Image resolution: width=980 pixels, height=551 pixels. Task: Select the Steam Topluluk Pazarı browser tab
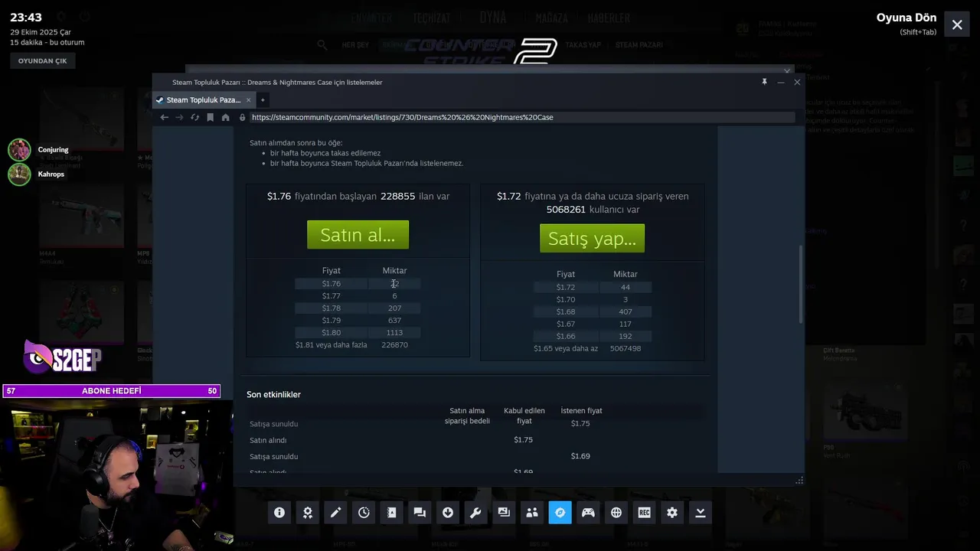point(203,99)
